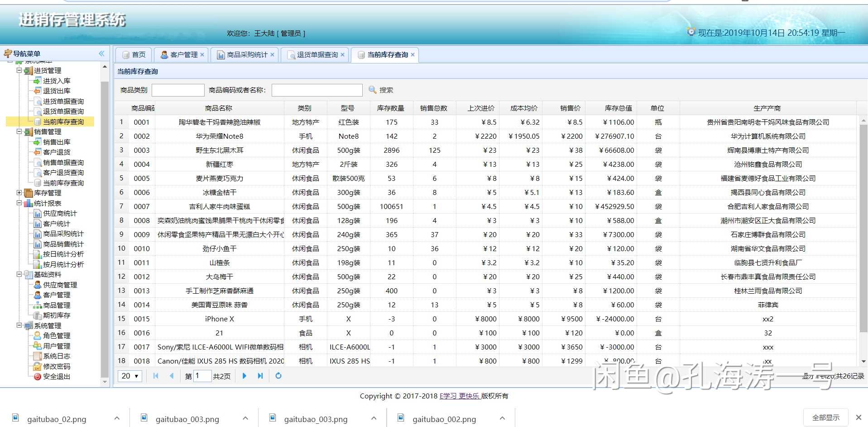Collapse the 系统管理 tree node
868x427 pixels.
coord(19,325)
